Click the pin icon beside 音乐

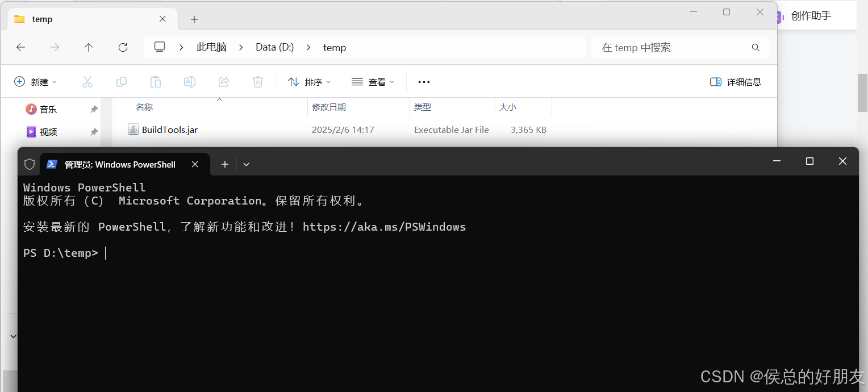point(94,109)
